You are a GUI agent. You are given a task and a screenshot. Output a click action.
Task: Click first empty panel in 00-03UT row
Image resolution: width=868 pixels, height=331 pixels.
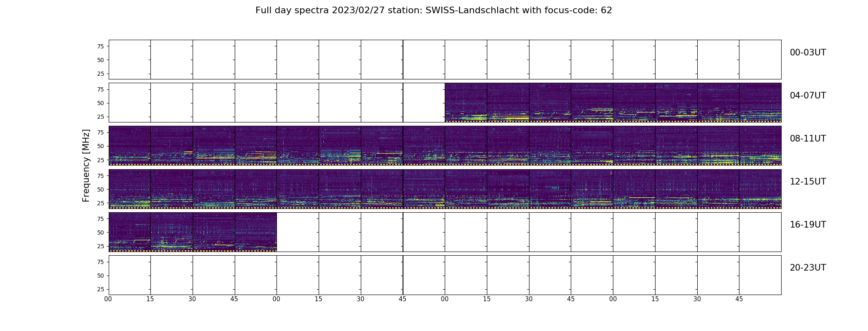(x=130, y=60)
